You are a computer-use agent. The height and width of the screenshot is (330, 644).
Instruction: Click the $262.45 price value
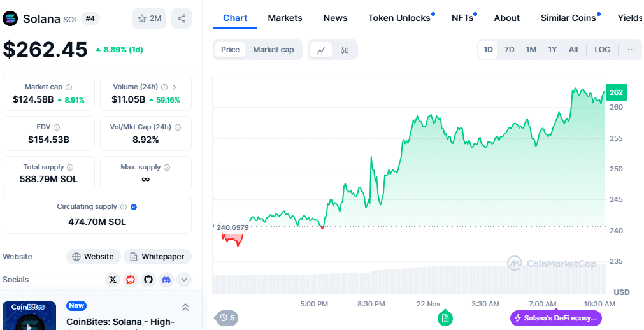(x=45, y=50)
